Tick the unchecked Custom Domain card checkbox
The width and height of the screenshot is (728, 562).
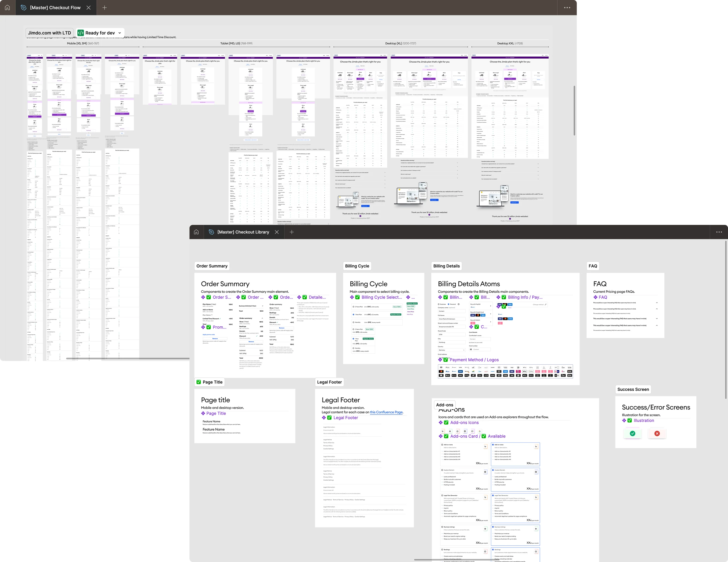(x=442, y=470)
